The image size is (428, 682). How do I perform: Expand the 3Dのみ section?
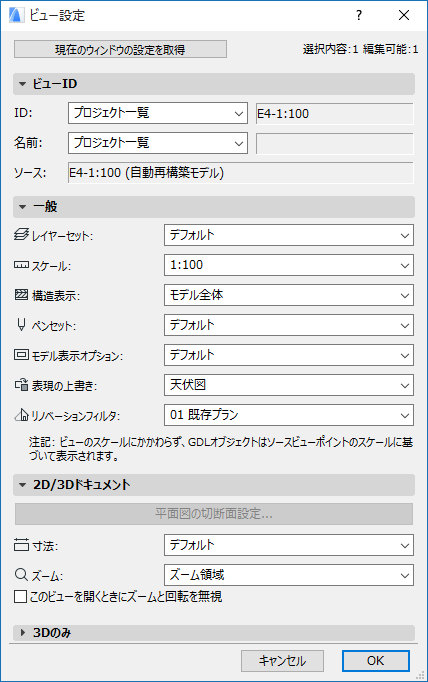tap(214, 633)
